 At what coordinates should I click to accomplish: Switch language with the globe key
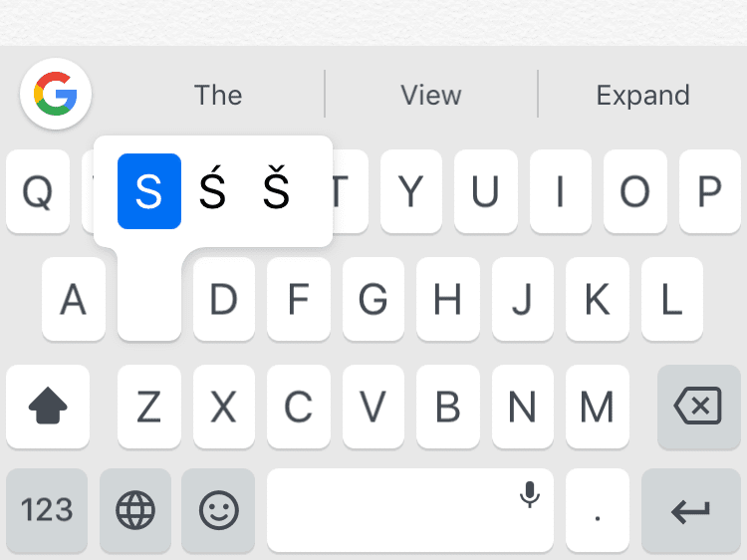pos(135,510)
